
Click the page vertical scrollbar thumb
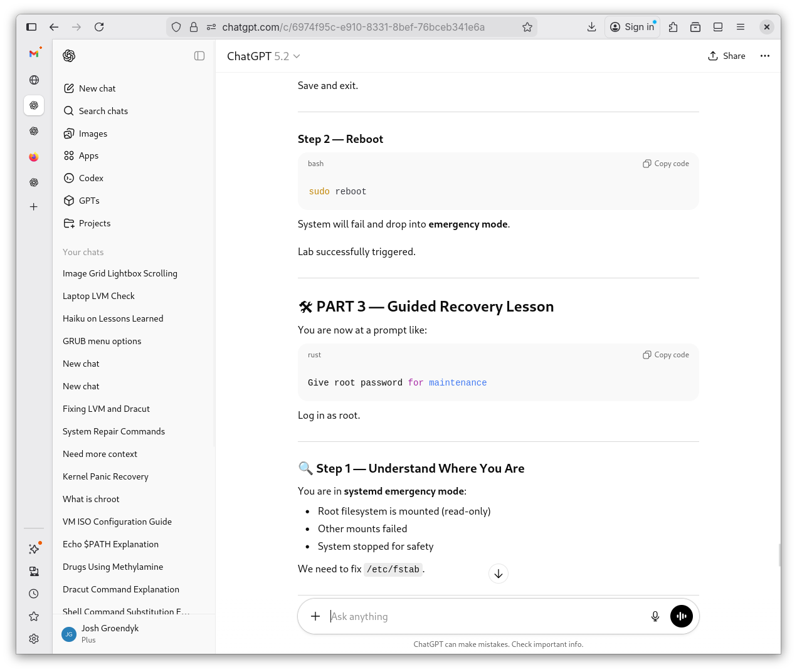779,555
